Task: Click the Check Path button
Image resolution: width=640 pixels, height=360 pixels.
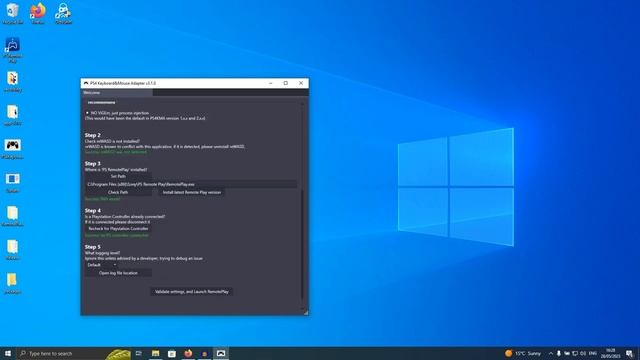Action: [118, 192]
